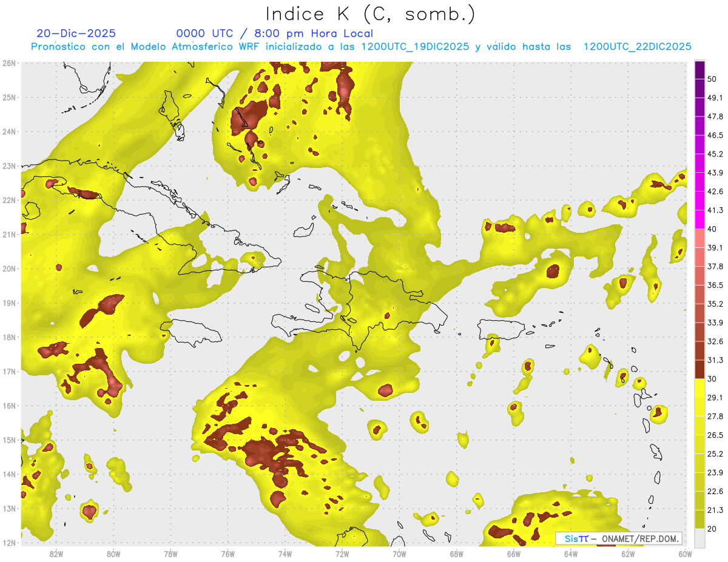Image resolution: width=728 pixels, height=562 pixels.
Task: Click the color bar label "22.6"
Action: [x=715, y=492]
